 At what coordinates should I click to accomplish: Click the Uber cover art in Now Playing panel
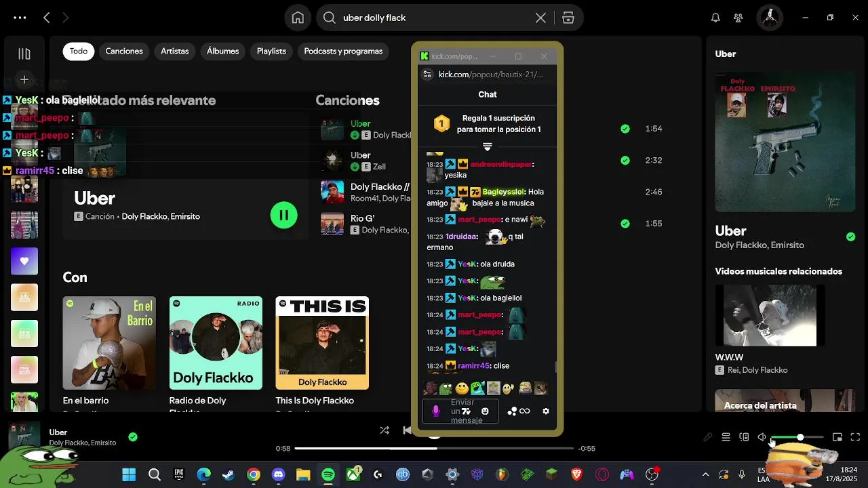point(785,142)
